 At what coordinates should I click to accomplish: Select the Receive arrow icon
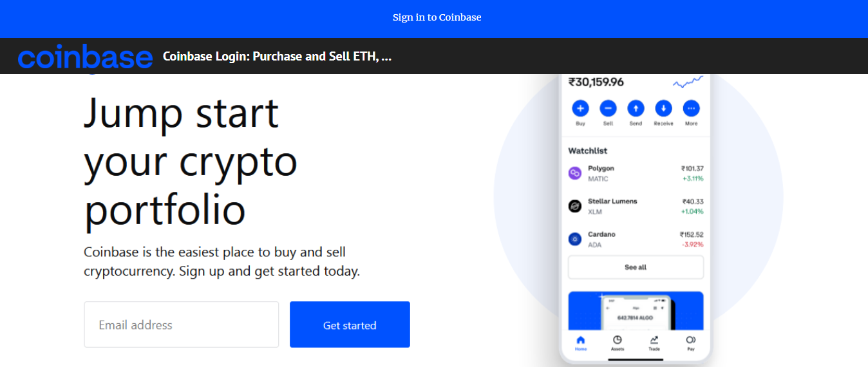[663, 108]
